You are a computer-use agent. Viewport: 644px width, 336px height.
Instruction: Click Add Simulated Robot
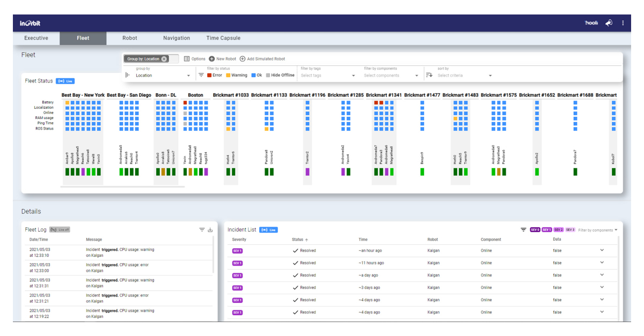point(262,59)
